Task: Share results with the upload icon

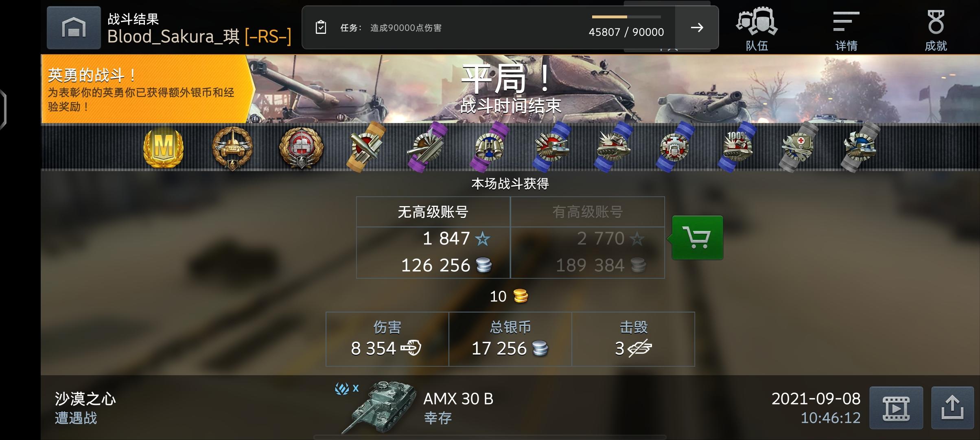Action: coord(952,408)
